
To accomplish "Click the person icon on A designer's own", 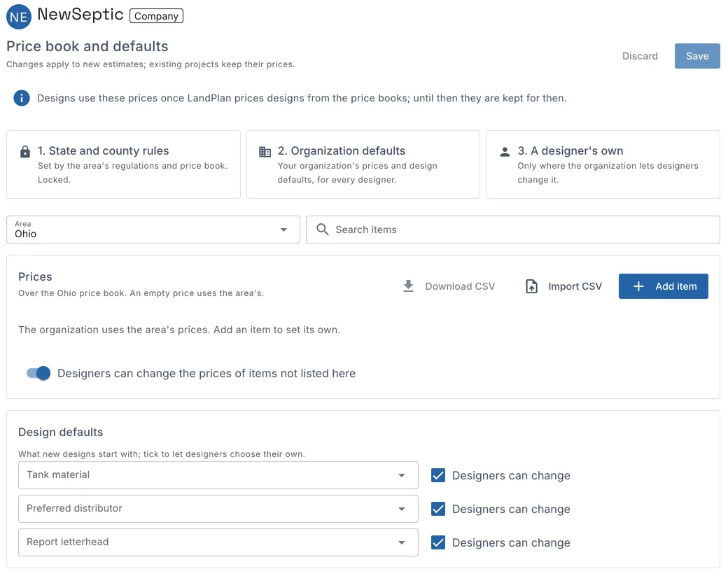I will [505, 152].
